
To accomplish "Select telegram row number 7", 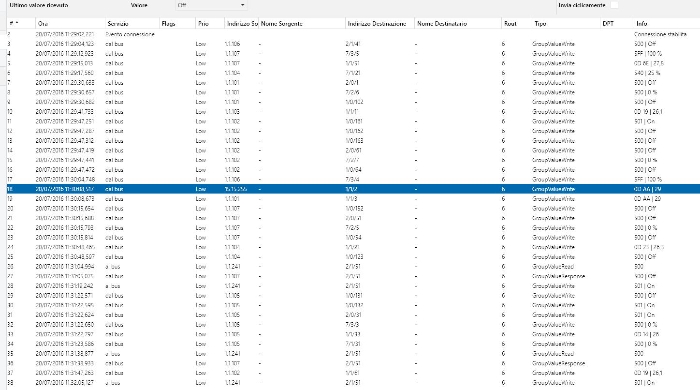I will click(x=353, y=83).
